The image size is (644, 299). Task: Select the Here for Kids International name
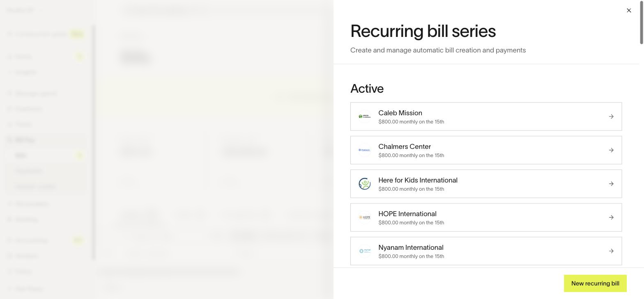(418, 180)
